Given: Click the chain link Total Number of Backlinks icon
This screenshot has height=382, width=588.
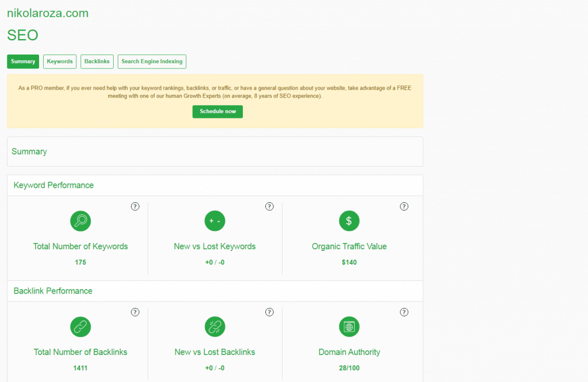Looking at the screenshot, I should tap(80, 327).
